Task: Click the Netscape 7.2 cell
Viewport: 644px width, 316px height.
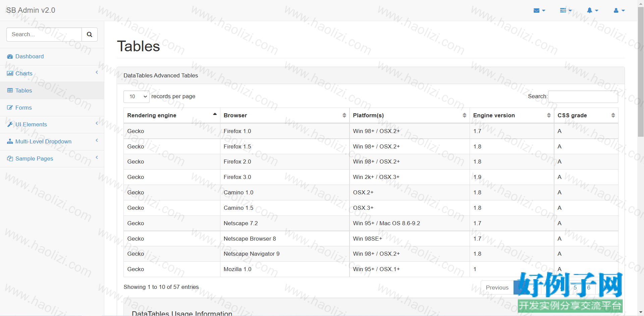Action: [285, 224]
